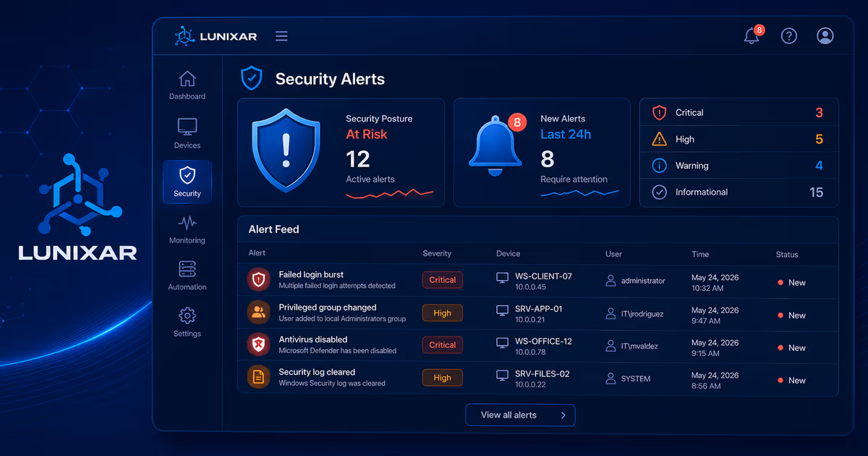Click the Status column header
Image resolution: width=868 pixels, height=456 pixels.
point(787,254)
